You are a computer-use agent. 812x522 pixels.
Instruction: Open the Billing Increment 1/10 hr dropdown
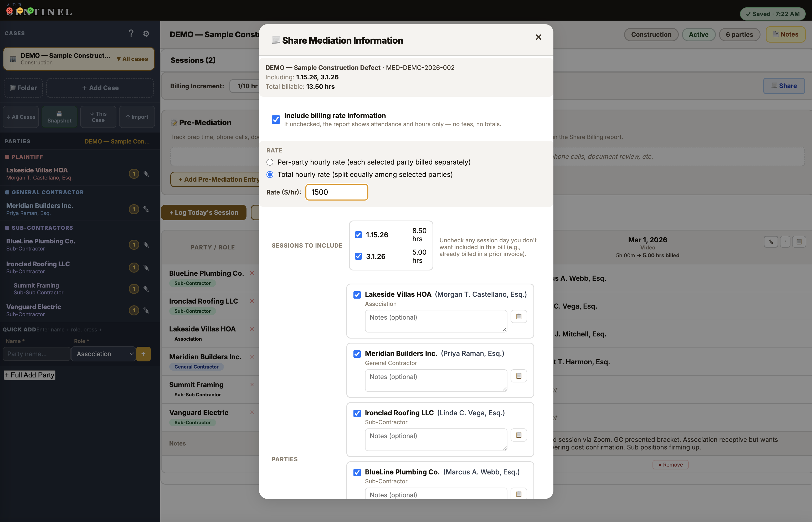point(245,86)
